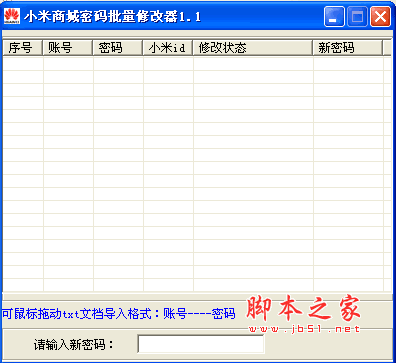This screenshot has width=396, height=363.
Task: Minimize the 小米商城密码批量修改器 window
Action: pyautogui.click(x=334, y=16)
